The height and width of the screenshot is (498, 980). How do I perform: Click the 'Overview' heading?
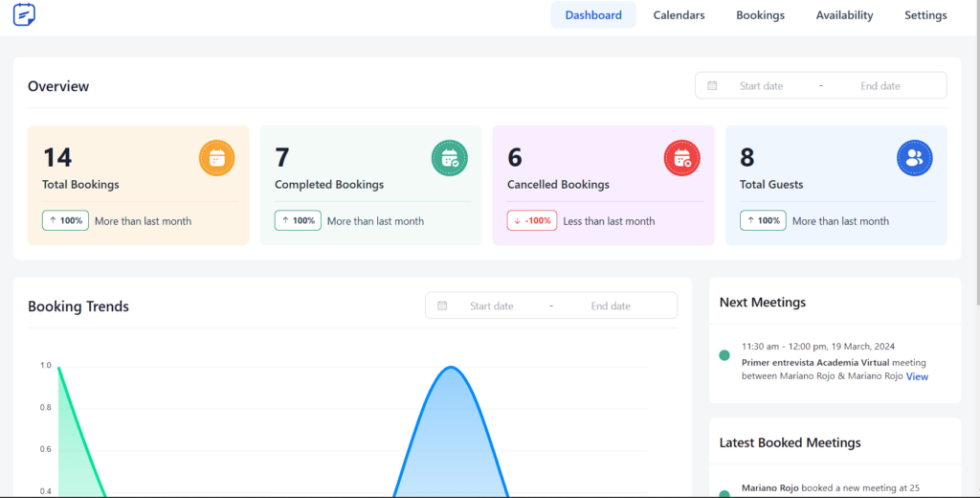[58, 86]
